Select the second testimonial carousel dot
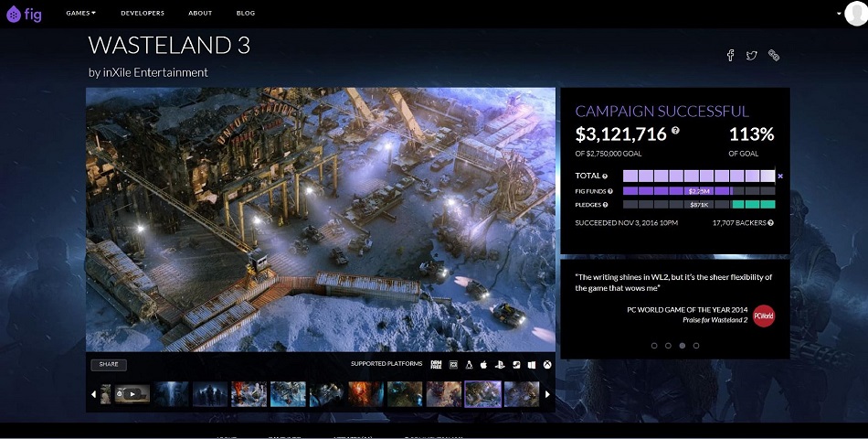The width and height of the screenshot is (868, 439). click(x=668, y=346)
